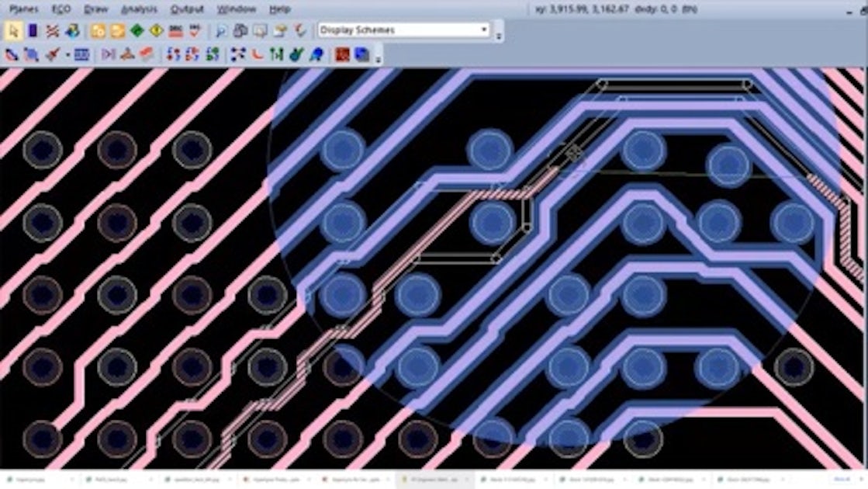
Task: Click the blue grid-pattern toolbar icon
Action: pyautogui.click(x=81, y=54)
